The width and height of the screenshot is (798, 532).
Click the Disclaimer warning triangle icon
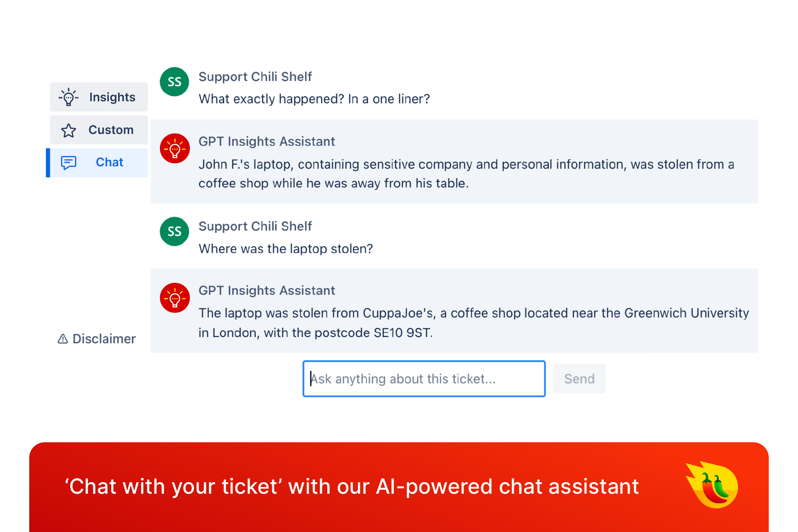click(63, 339)
